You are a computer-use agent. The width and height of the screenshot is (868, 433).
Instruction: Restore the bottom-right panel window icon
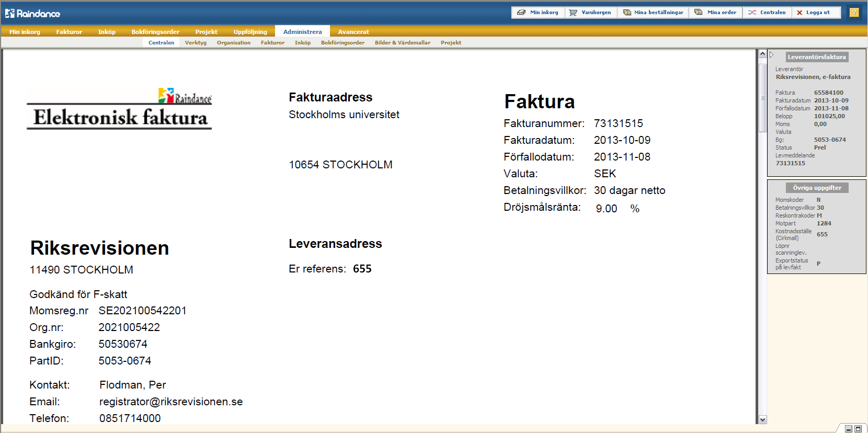click(858, 429)
